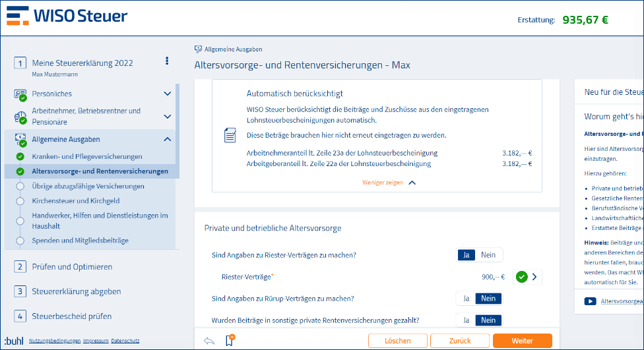Select Nein for Riester-Verträge question
The image size is (644, 350).
[488, 255]
